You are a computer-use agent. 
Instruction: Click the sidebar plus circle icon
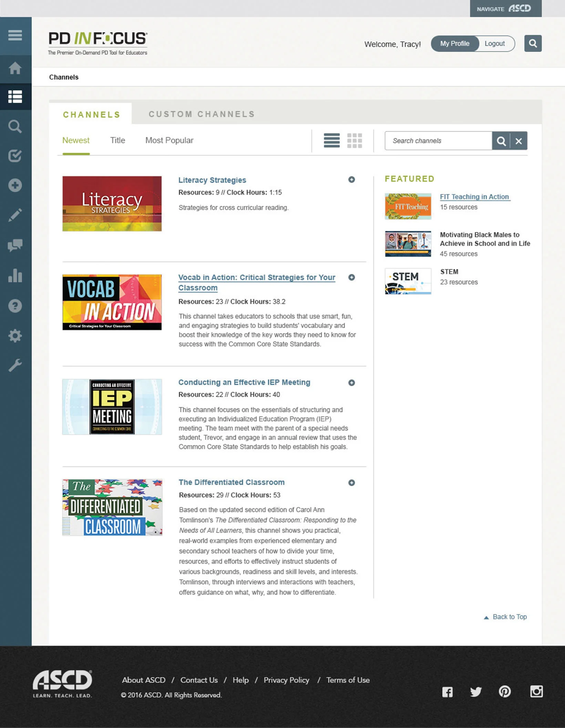[x=15, y=185]
